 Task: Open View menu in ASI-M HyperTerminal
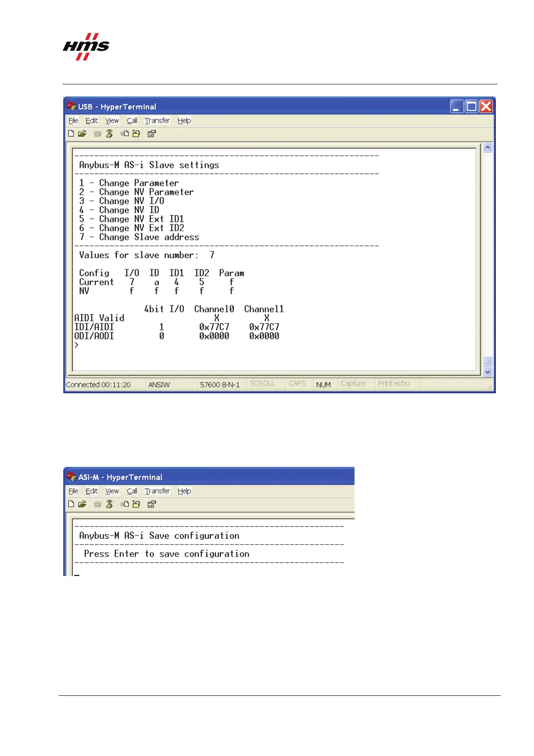(112, 491)
